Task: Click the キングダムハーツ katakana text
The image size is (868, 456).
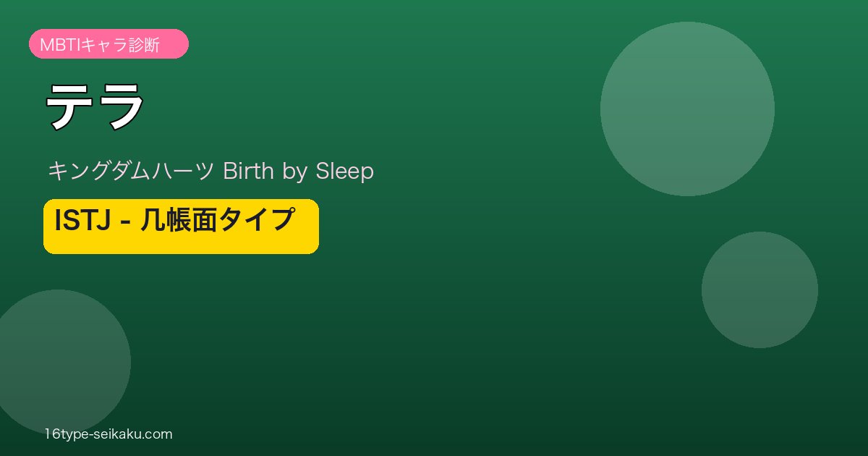Action: click(130, 171)
